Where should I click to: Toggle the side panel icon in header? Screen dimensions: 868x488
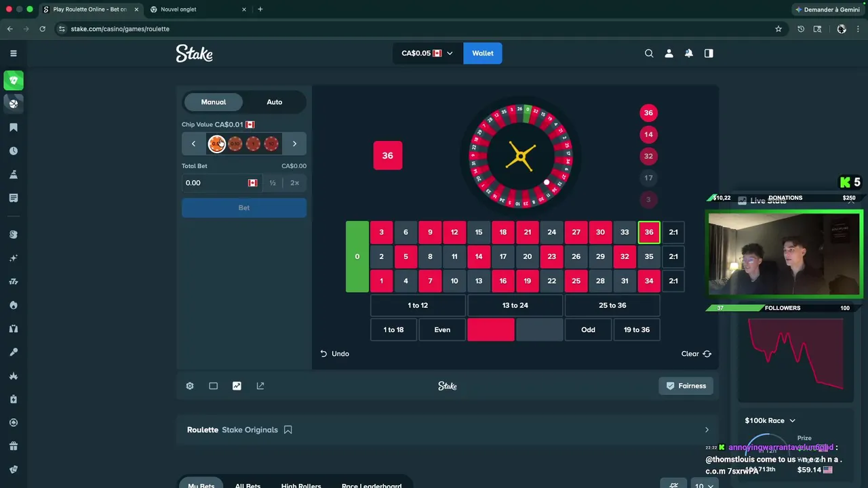click(x=709, y=53)
